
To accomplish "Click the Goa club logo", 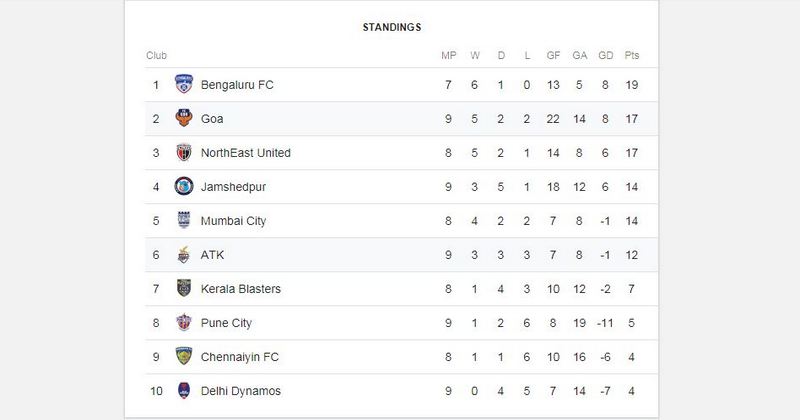I will [184, 118].
